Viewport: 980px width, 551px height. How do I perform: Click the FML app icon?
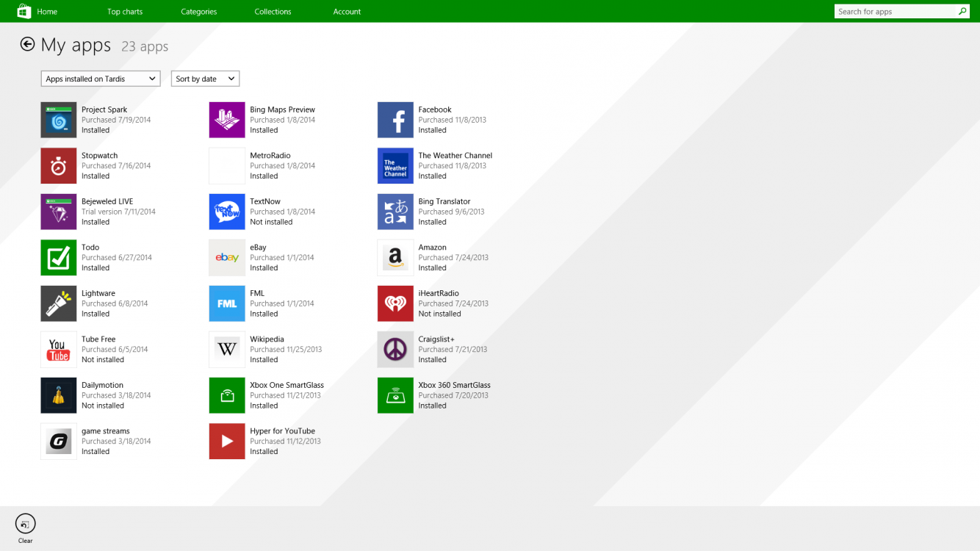click(227, 303)
